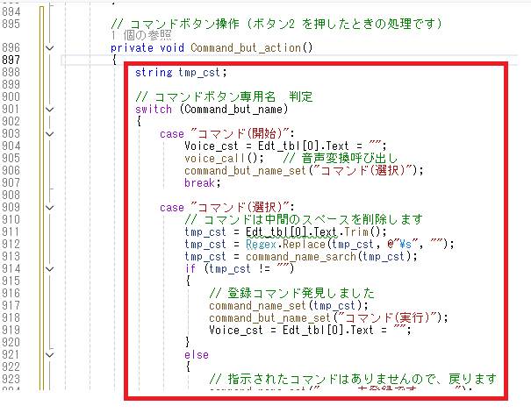Fold the case "コマンド(開始)" block

[49, 133]
